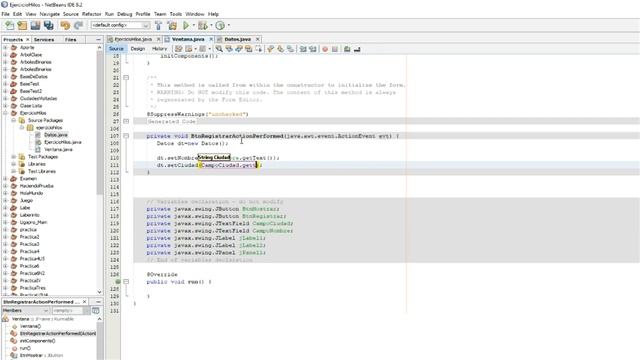
Task: Click the New File toolbar icon
Action: tap(9, 25)
